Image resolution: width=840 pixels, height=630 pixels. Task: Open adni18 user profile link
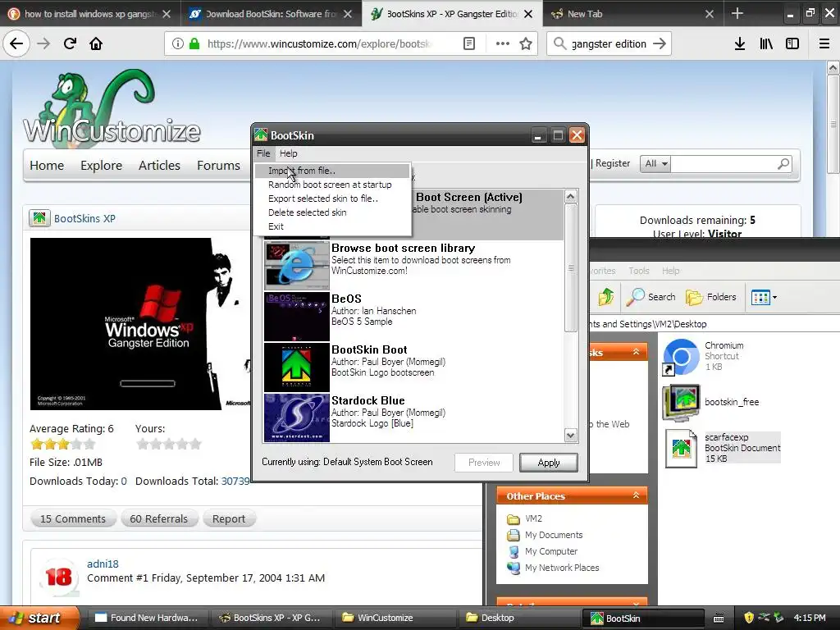(103, 564)
